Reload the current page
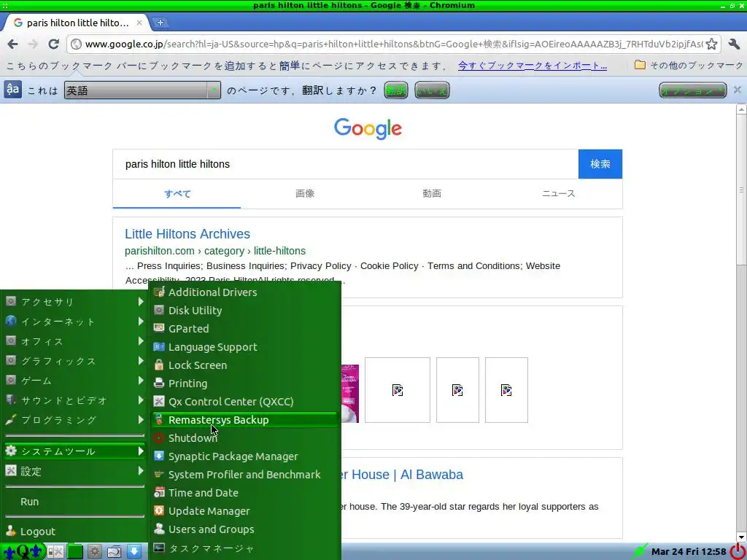 54,44
